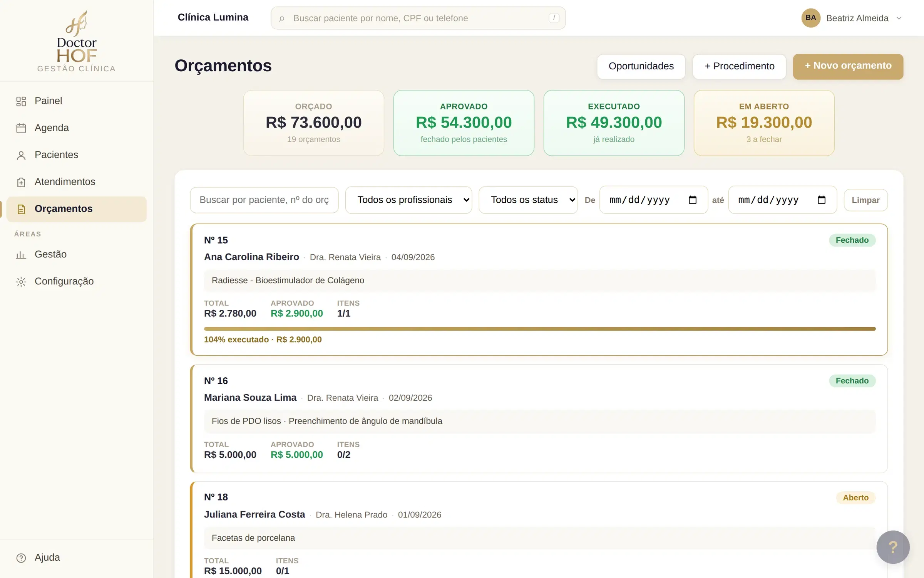Screen dimensions: 924x578
Task: Click the Executado R$ 49.300,00 summary card
Action: (614, 123)
